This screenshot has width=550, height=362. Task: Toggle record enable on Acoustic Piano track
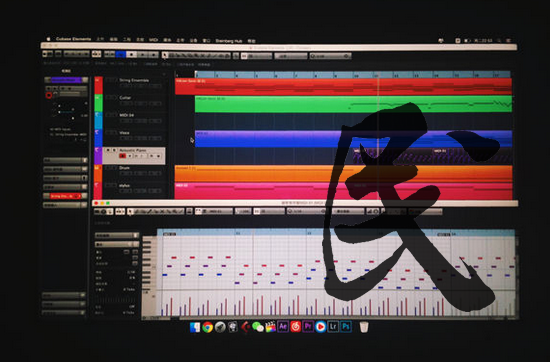(x=122, y=156)
